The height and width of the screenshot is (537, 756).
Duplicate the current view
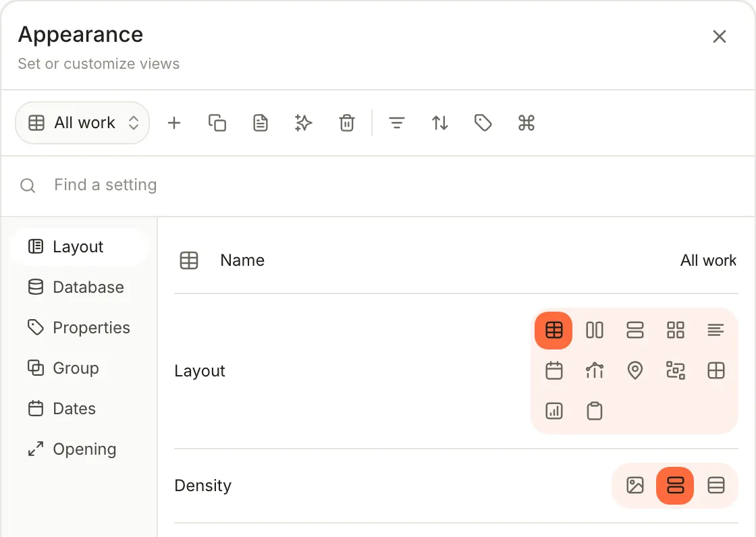pos(217,123)
